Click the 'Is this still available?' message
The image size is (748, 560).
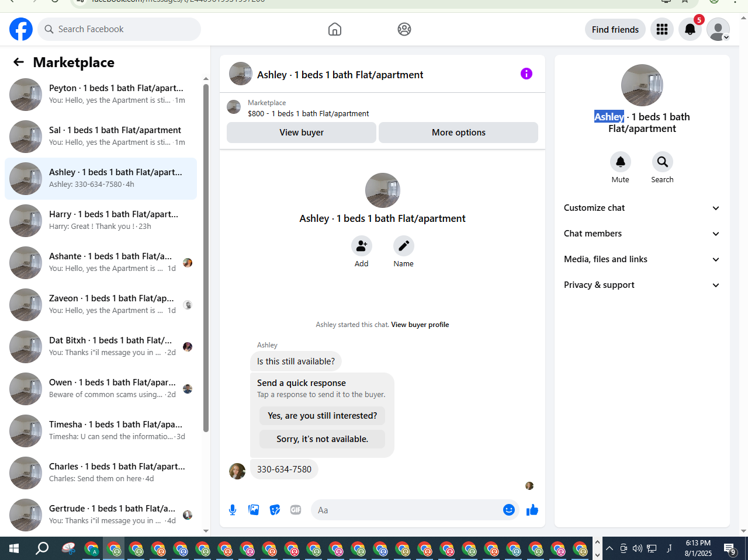click(296, 361)
